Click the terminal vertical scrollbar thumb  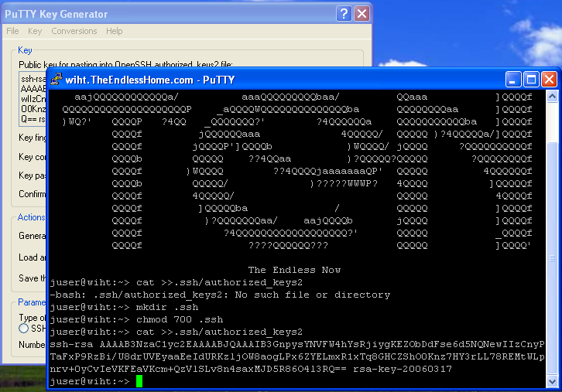click(x=552, y=257)
